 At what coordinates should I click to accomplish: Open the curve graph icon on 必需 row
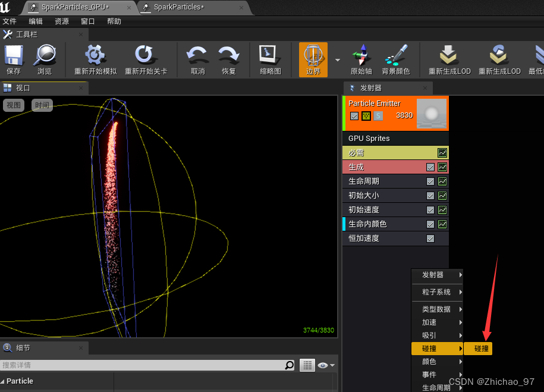tap(442, 153)
